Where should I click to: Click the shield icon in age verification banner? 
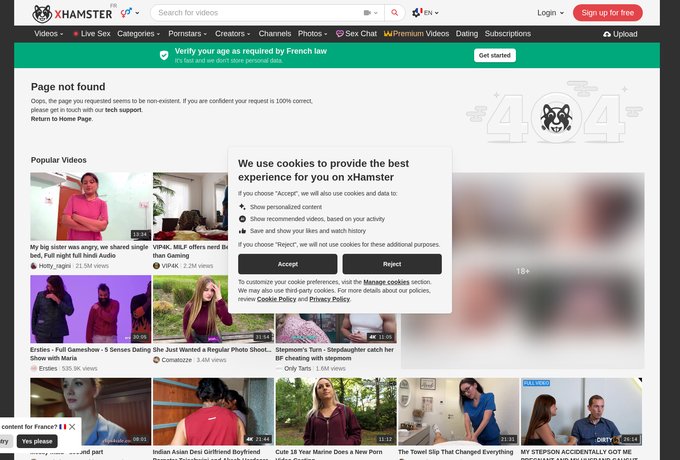pos(164,55)
